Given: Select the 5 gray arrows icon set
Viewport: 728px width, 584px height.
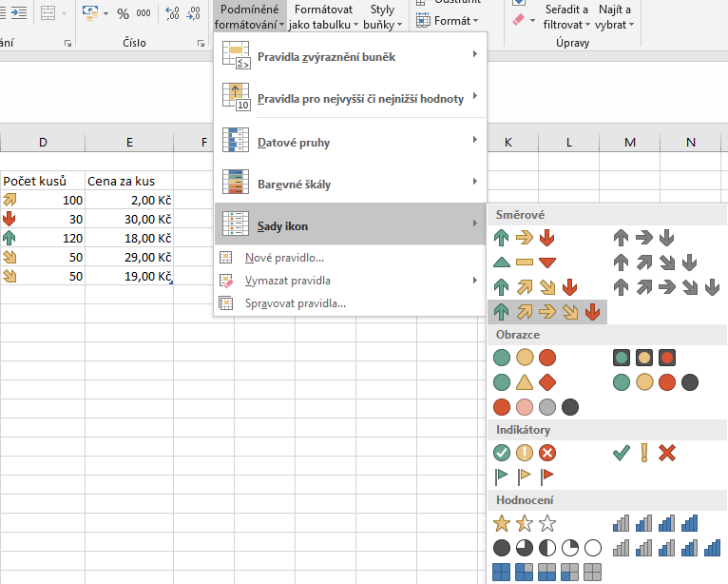Looking at the screenshot, I should (666, 287).
